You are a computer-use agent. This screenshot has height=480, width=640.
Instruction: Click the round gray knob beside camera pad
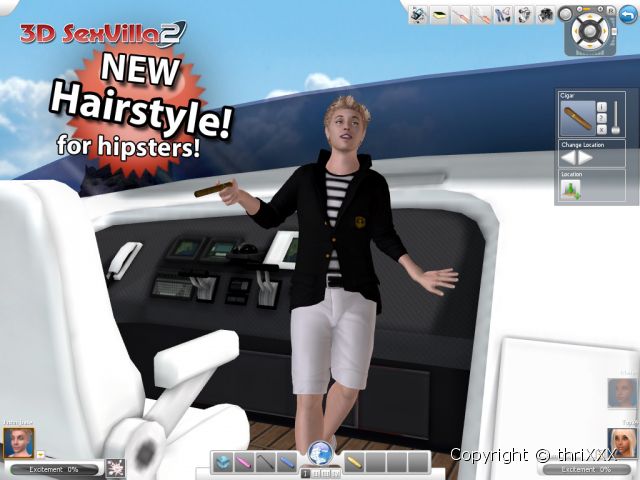tap(565, 15)
